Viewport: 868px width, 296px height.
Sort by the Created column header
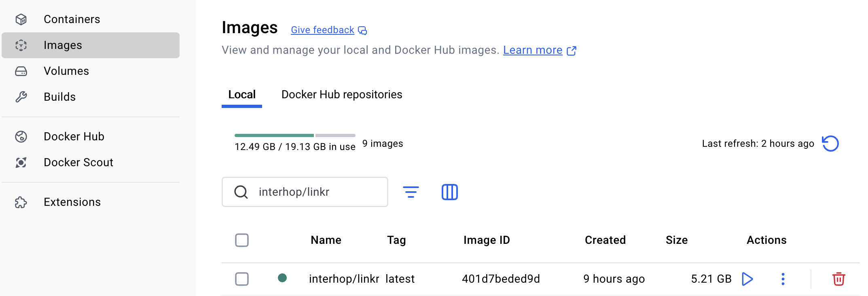click(605, 240)
